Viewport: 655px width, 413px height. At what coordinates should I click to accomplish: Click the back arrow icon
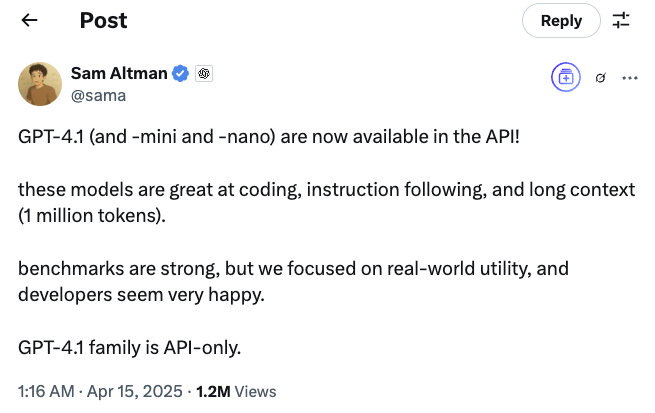29,20
